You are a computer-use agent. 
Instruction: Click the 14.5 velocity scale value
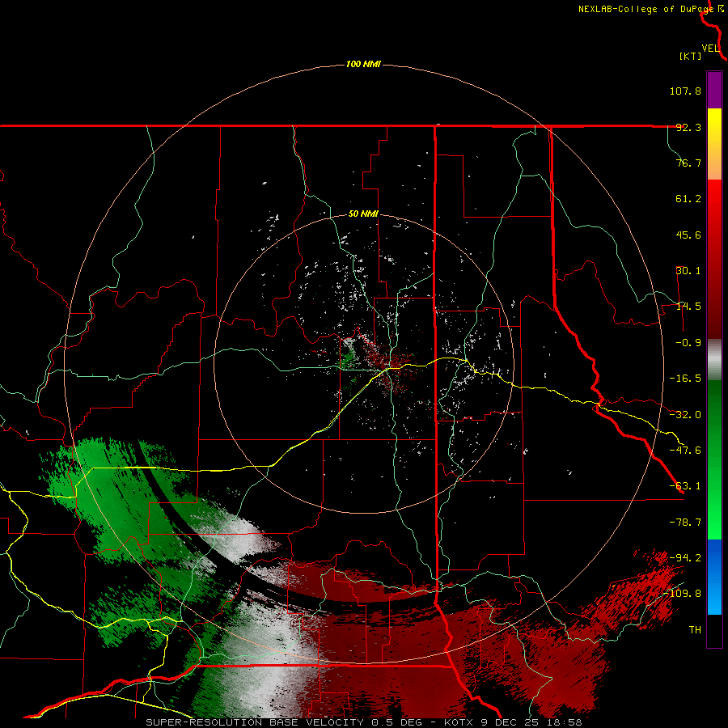coord(688,307)
